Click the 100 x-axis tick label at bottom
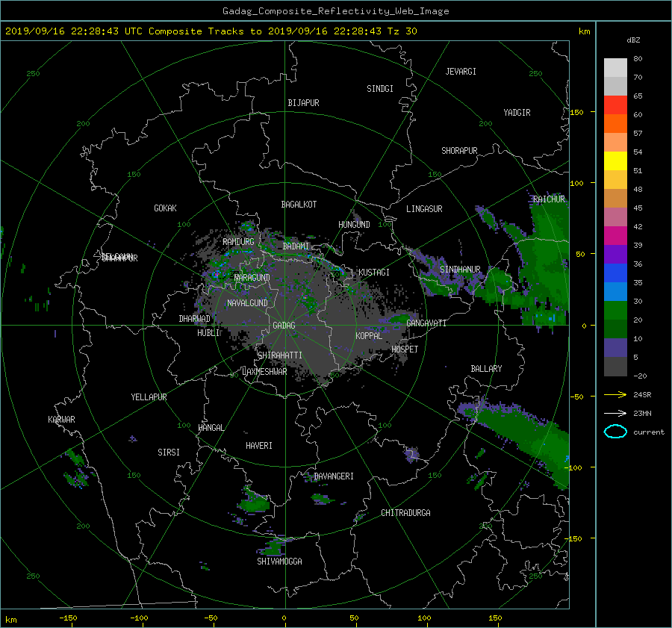 pyautogui.click(x=424, y=618)
